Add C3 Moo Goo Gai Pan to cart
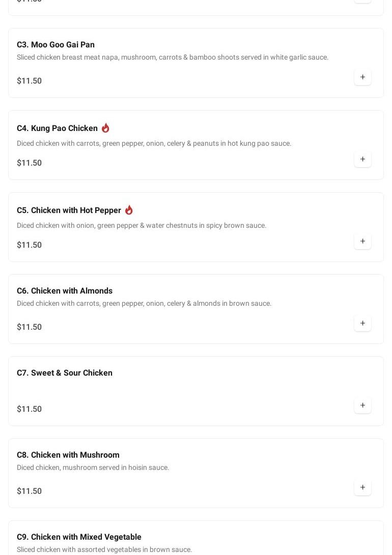 362,77
